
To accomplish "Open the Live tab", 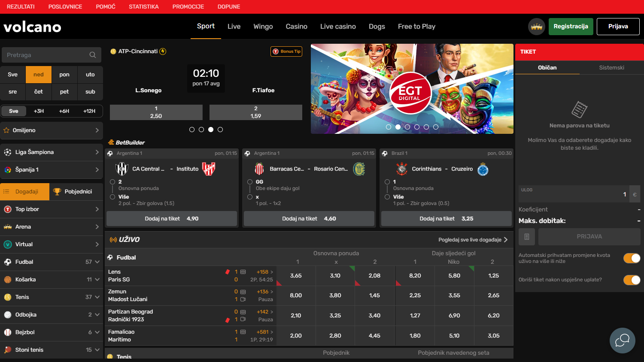I will [x=234, y=27].
